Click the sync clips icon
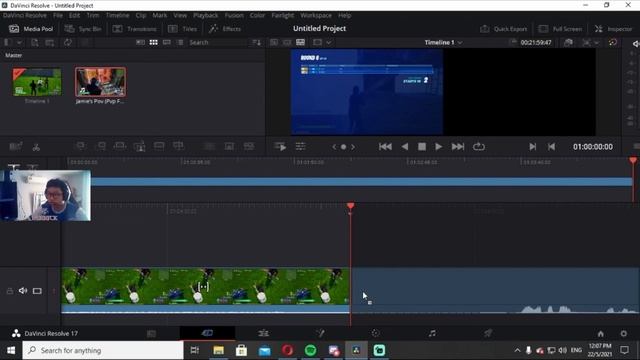The width and height of the screenshot is (640, 360). [x=68, y=42]
